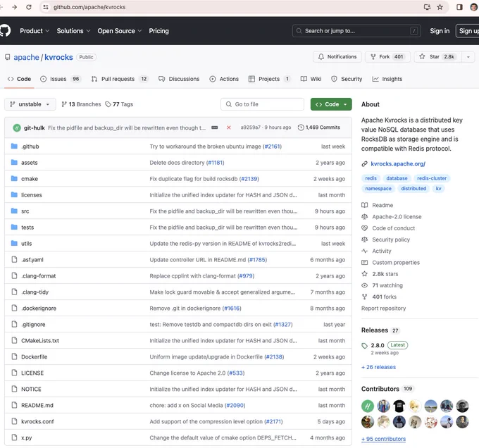The height and width of the screenshot is (448, 479).
Task: Go forward with browser arrow icon
Action: [14, 7]
